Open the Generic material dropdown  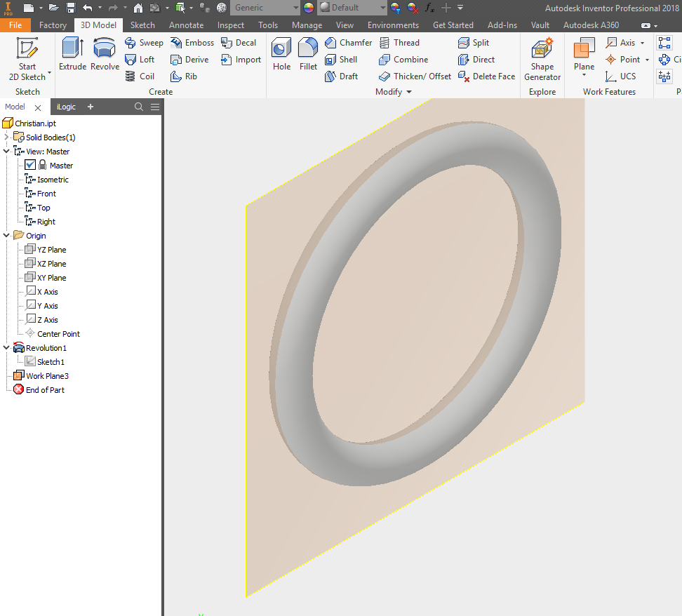[x=294, y=8]
